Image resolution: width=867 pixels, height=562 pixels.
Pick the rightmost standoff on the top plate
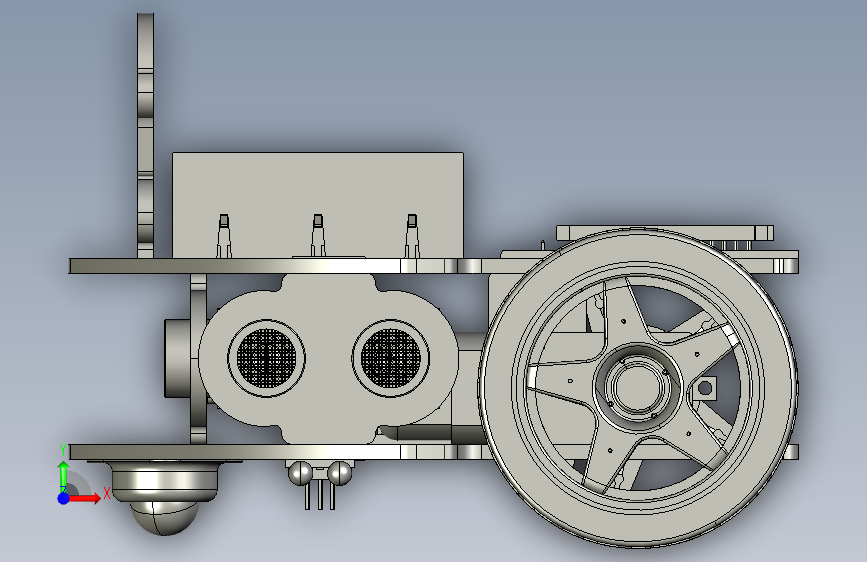(x=411, y=236)
